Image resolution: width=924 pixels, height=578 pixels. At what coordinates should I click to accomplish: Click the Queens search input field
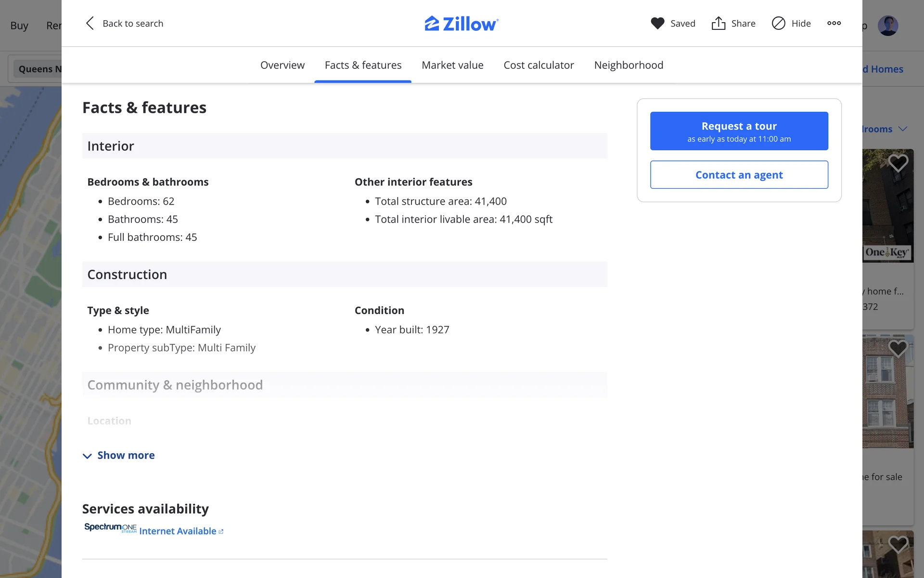[38, 69]
